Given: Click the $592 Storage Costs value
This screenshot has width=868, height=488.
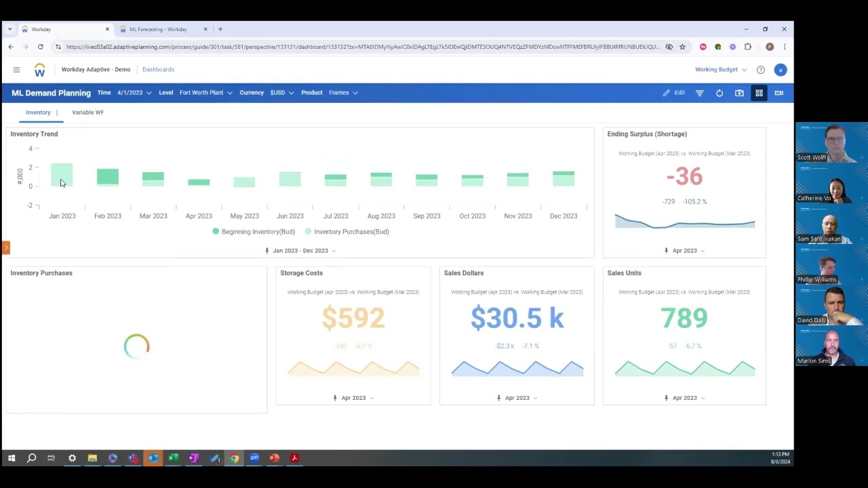Looking at the screenshot, I should click(x=353, y=318).
